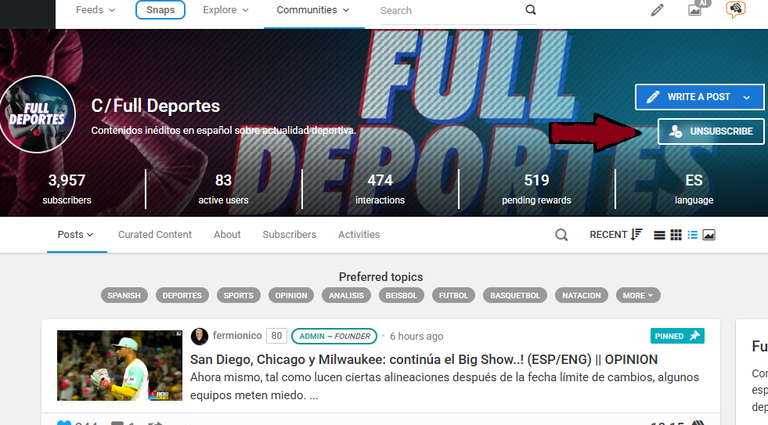The height and width of the screenshot is (425, 768).
Task: Select the bulleted list view icon
Action: point(692,235)
